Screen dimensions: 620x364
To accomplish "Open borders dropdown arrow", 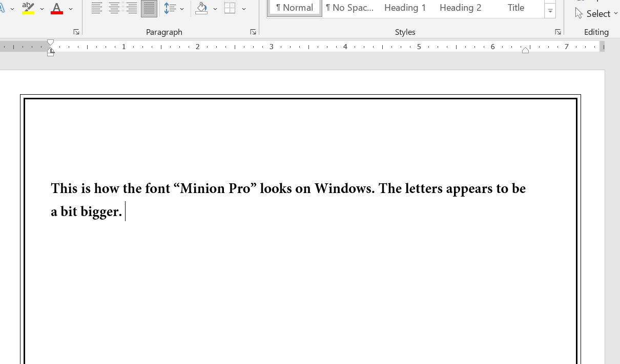I will 244,9.
